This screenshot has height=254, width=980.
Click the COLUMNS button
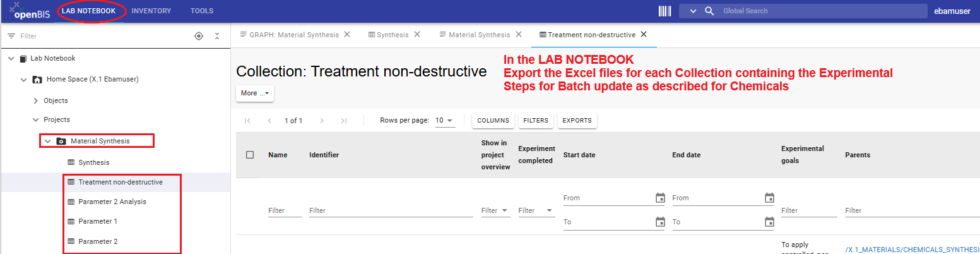click(493, 121)
